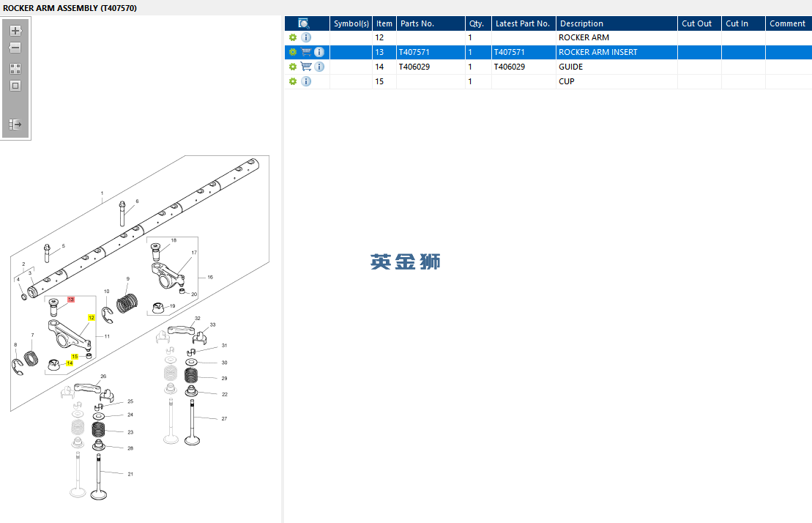
Task: Click callout 1 rocker shaft label
Action: coord(102,193)
